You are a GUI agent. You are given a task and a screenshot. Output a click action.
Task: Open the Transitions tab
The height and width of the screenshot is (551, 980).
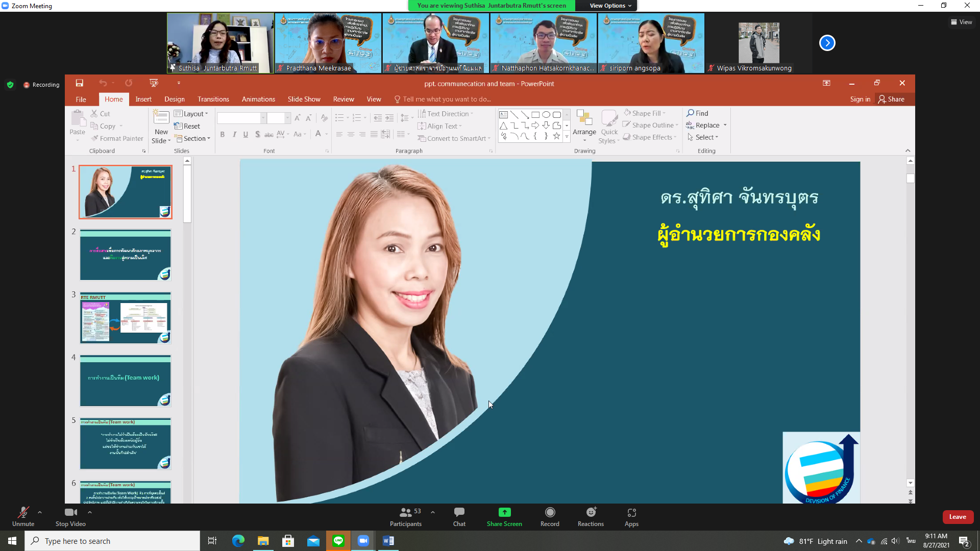click(213, 99)
